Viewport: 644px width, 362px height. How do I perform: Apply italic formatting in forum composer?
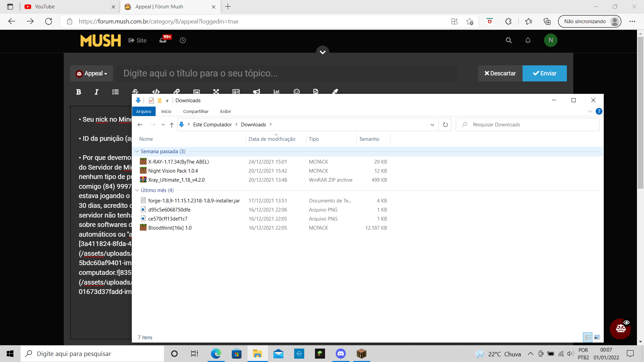pyautogui.click(x=97, y=92)
